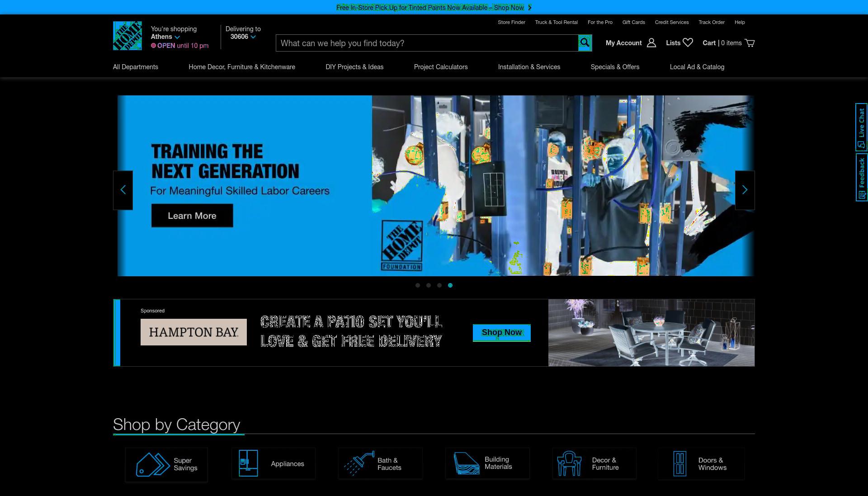
Task: Click the Decor & Furniture chair icon
Action: (569, 463)
